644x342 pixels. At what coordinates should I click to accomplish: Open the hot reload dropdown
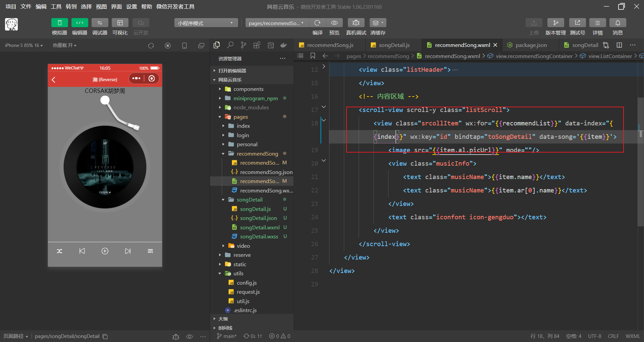[x=64, y=45]
